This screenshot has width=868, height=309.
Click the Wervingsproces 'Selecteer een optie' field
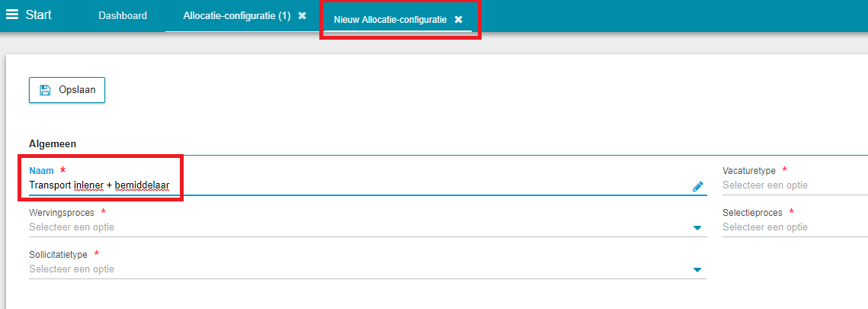click(x=367, y=227)
